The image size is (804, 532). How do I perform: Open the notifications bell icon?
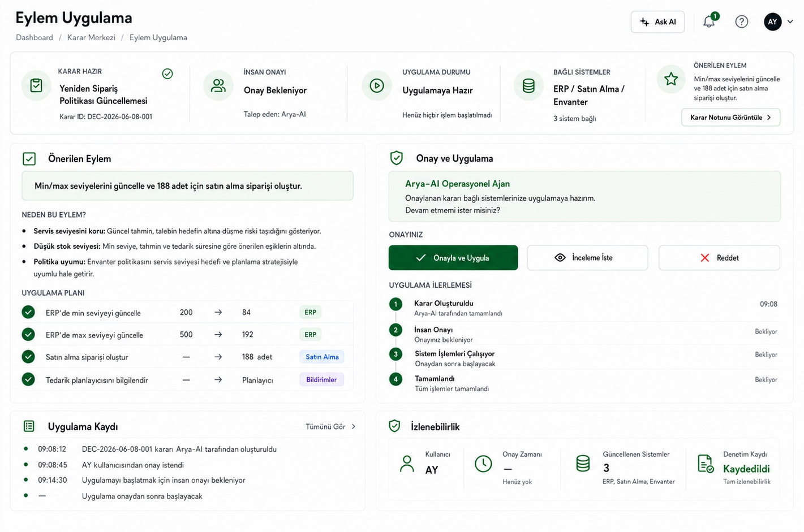pos(709,21)
